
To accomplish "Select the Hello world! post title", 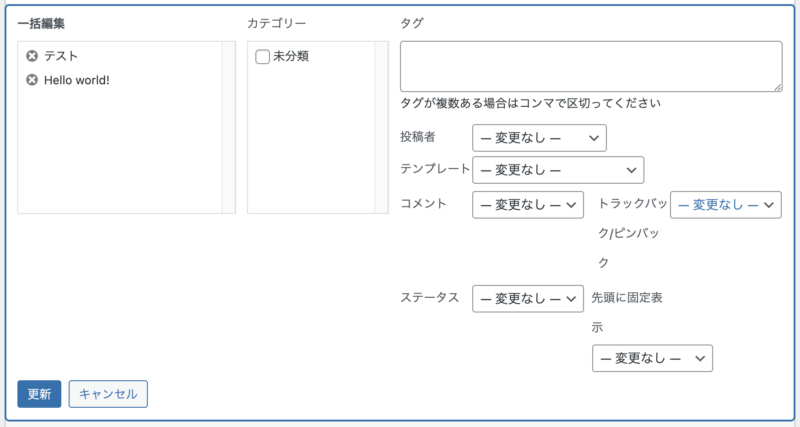I will [77, 80].
